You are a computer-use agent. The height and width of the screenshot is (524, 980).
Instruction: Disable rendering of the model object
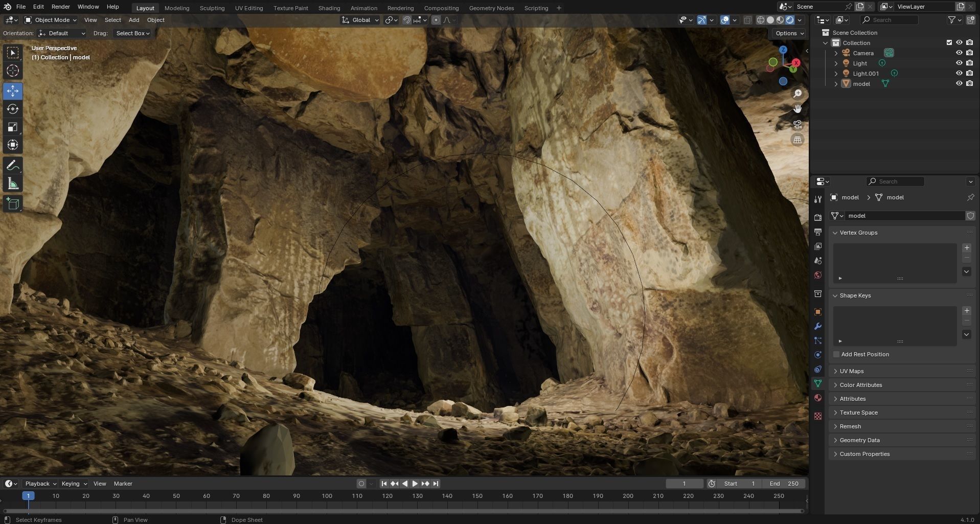[969, 83]
